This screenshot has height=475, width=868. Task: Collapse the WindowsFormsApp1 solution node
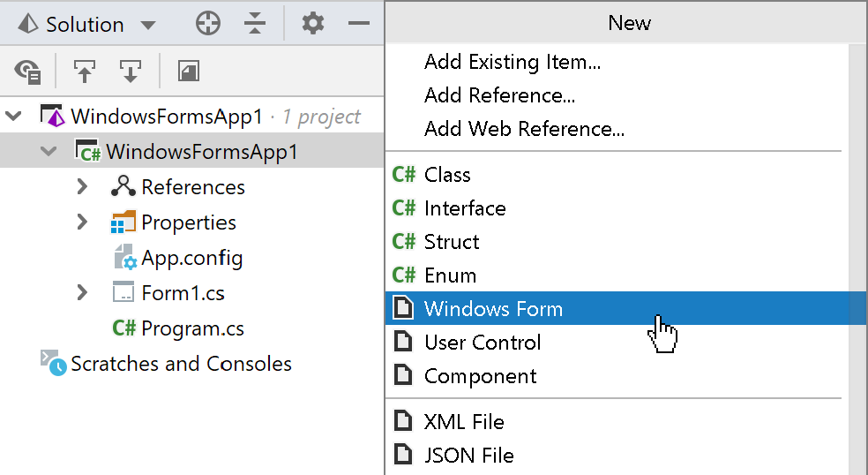[13, 117]
